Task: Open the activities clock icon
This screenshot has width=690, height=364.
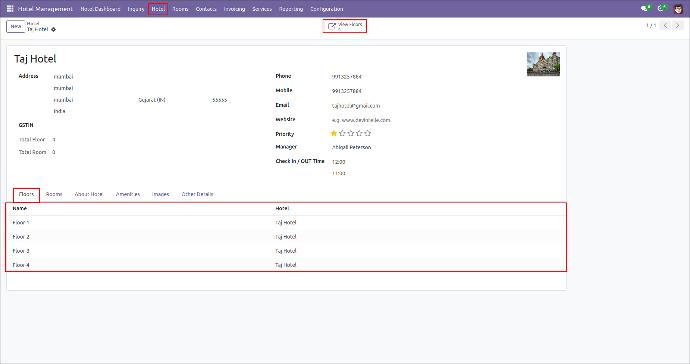Action: pos(662,8)
